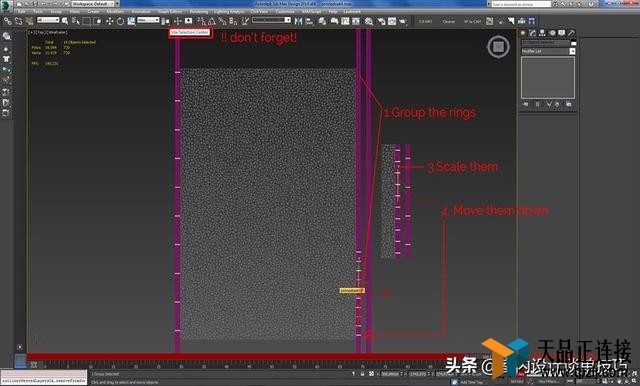Open the Hierarchy panel tab
Image resolution: width=640 pixels, height=386 pixels.
[542, 33]
